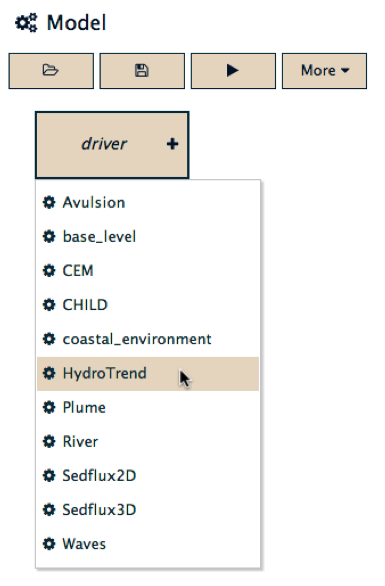Choose the Waves component
The height and width of the screenshot is (586, 385).
tap(148, 544)
